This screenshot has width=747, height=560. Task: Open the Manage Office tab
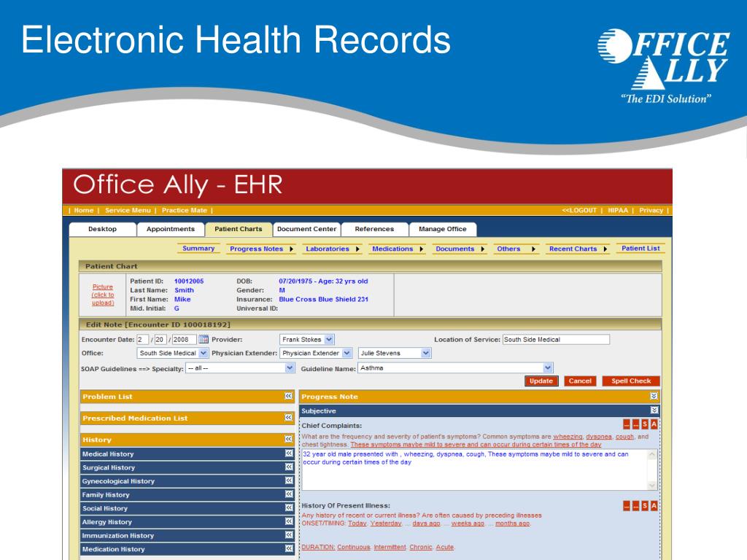pyautogui.click(x=443, y=229)
